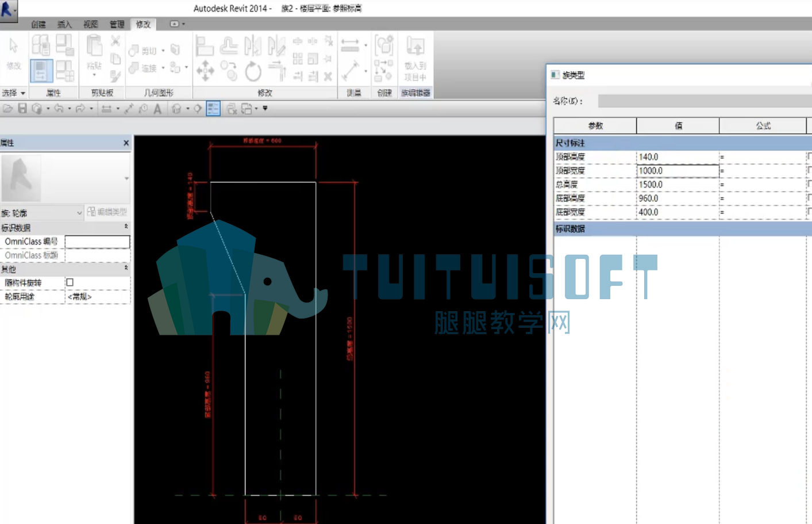Click the Text 'A' icon in quick toolbar
Image resolution: width=812 pixels, height=524 pixels.
tap(157, 109)
